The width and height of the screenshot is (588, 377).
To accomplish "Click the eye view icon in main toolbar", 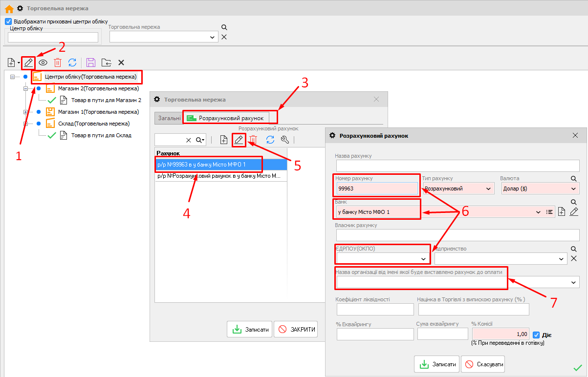I will click(x=43, y=63).
